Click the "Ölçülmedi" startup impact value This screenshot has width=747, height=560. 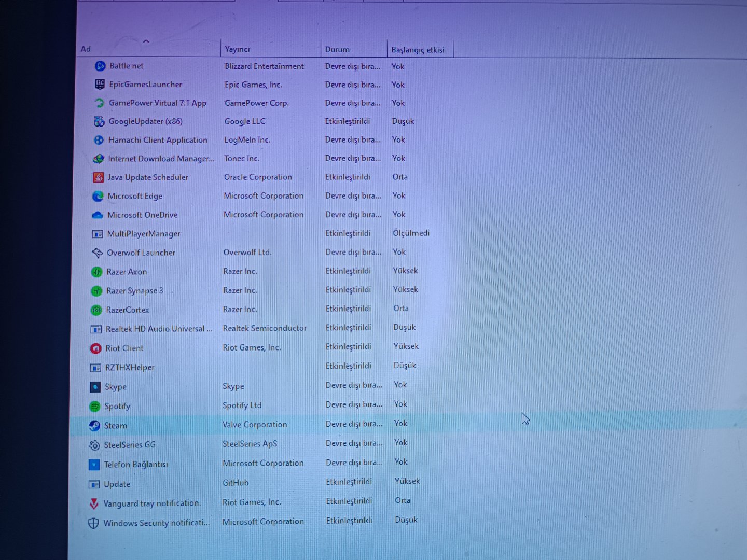(x=411, y=233)
